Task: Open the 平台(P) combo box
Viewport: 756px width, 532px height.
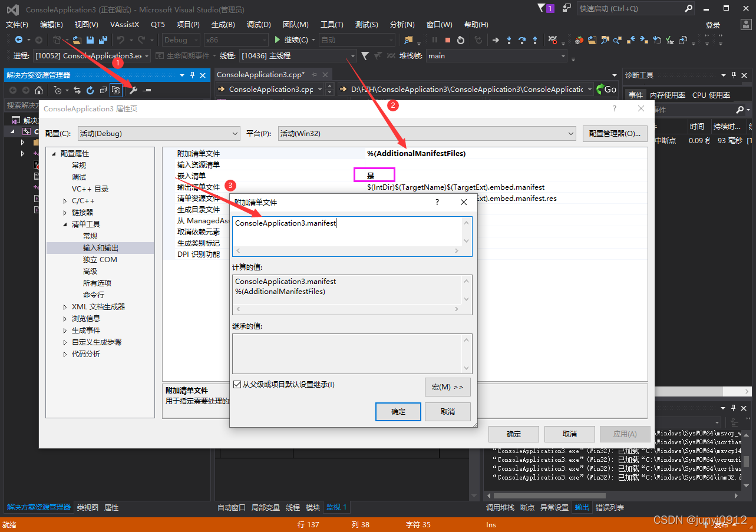Action: point(427,134)
